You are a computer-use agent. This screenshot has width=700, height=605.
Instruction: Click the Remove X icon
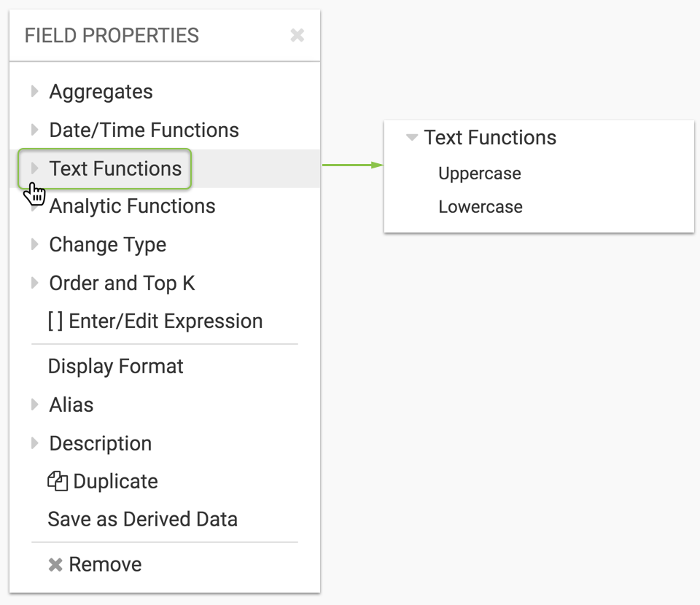point(55,565)
